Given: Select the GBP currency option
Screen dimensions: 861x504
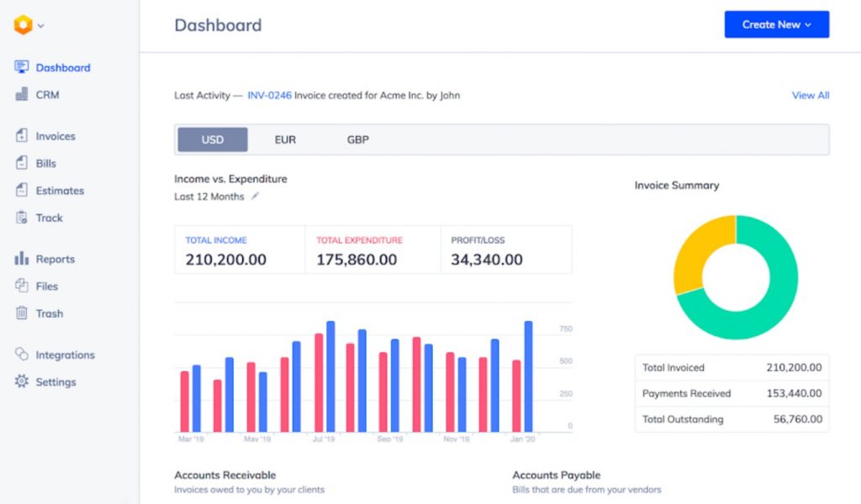Looking at the screenshot, I should coord(357,139).
